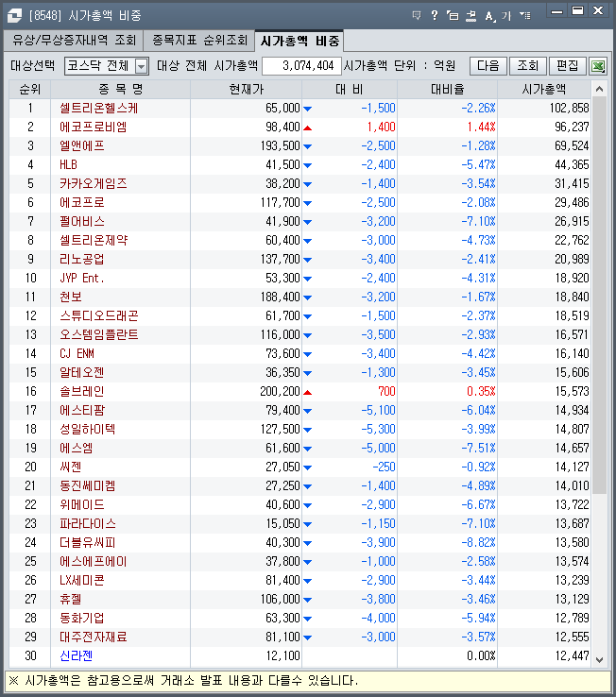
Task: Open the 코스닥 전체 dropdown
Action: [142, 66]
